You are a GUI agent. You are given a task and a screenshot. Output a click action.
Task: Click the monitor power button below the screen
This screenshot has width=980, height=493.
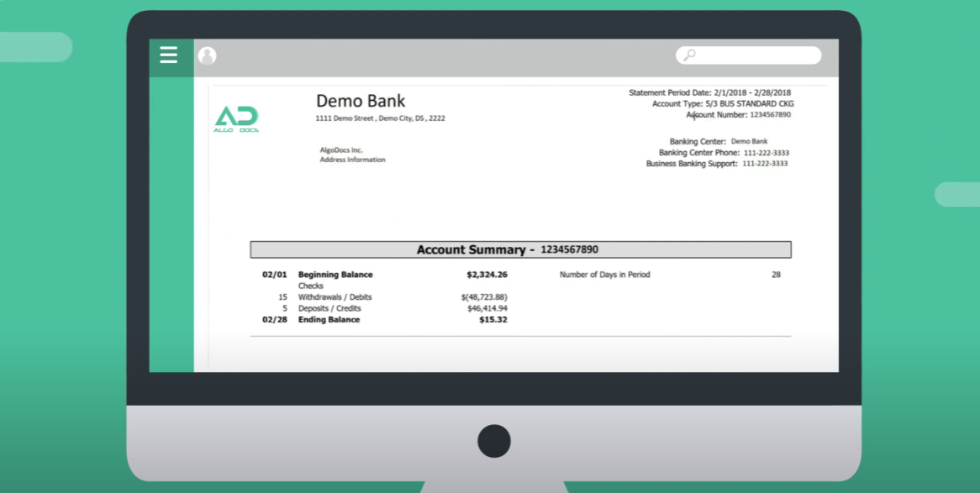[493, 440]
